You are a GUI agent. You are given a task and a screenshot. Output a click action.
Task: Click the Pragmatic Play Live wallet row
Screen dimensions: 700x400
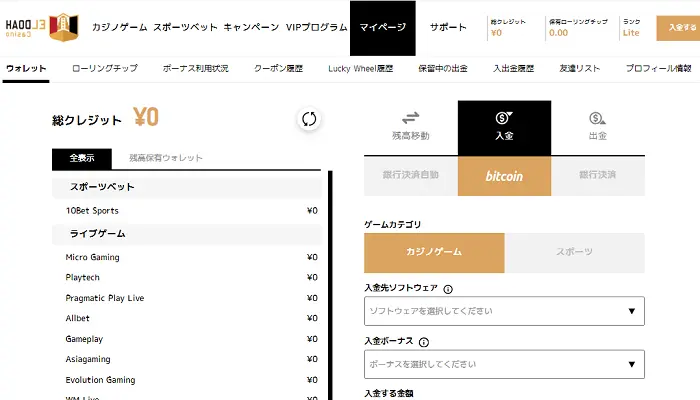[187, 298]
